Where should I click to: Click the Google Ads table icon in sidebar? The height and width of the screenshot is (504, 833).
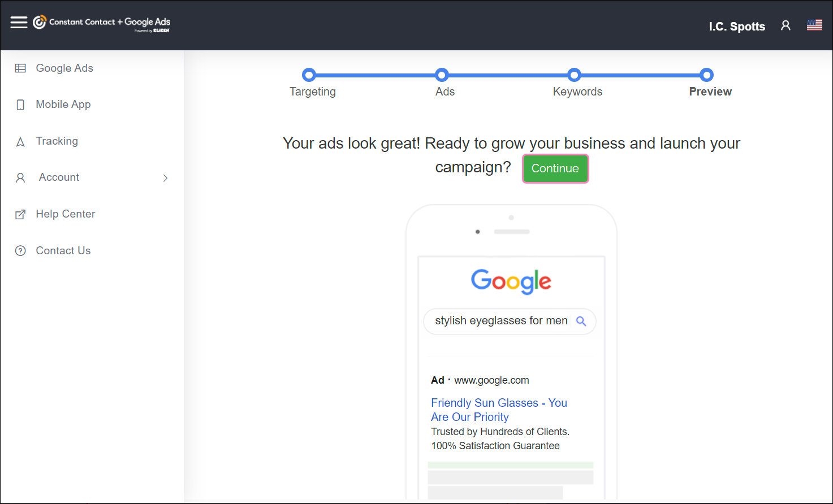point(20,68)
